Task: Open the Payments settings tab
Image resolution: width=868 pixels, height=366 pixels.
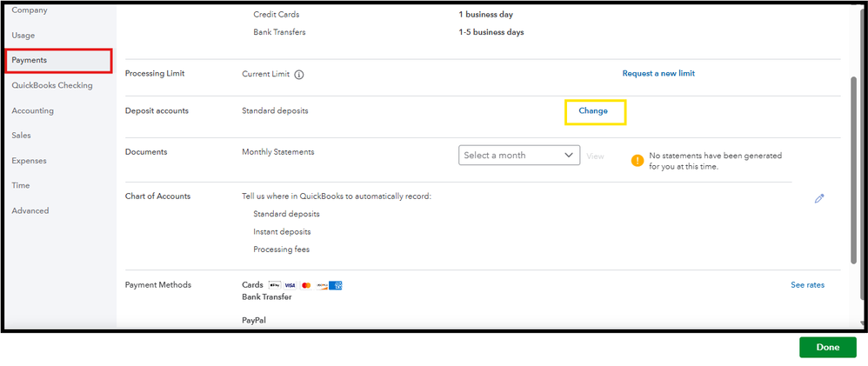Action: [x=30, y=60]
